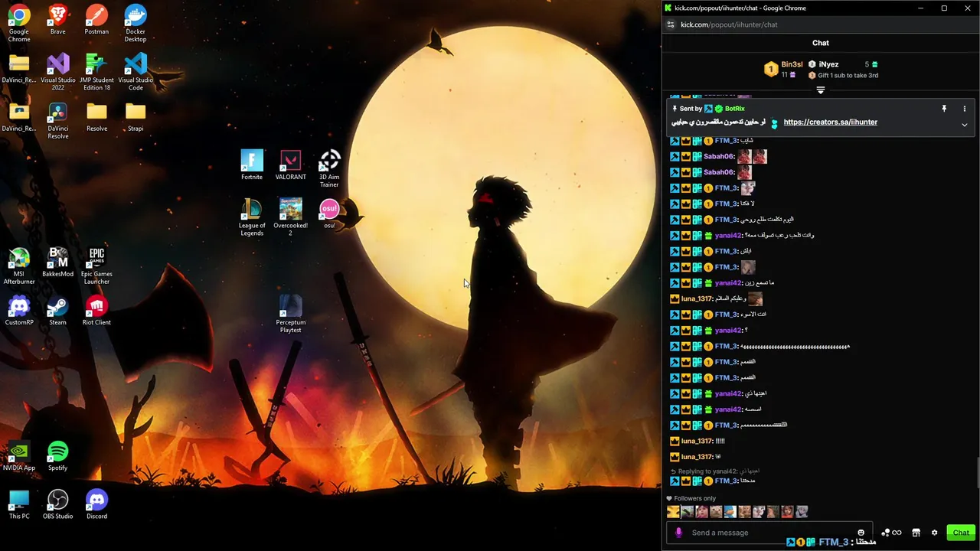Click the purple microphone icon in chat
Viewport: 980px width, 551px height.
[x=678, y=533]
